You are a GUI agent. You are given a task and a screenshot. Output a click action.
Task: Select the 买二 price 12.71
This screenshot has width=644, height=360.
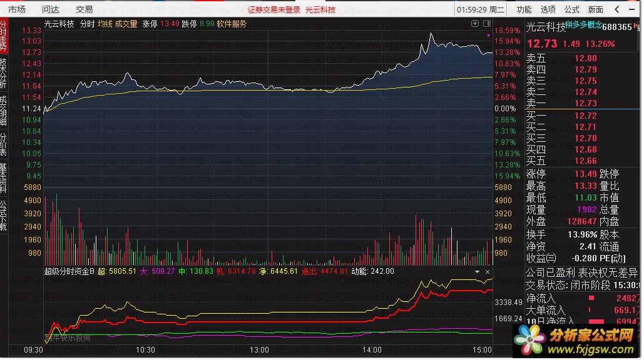[586, 127]
